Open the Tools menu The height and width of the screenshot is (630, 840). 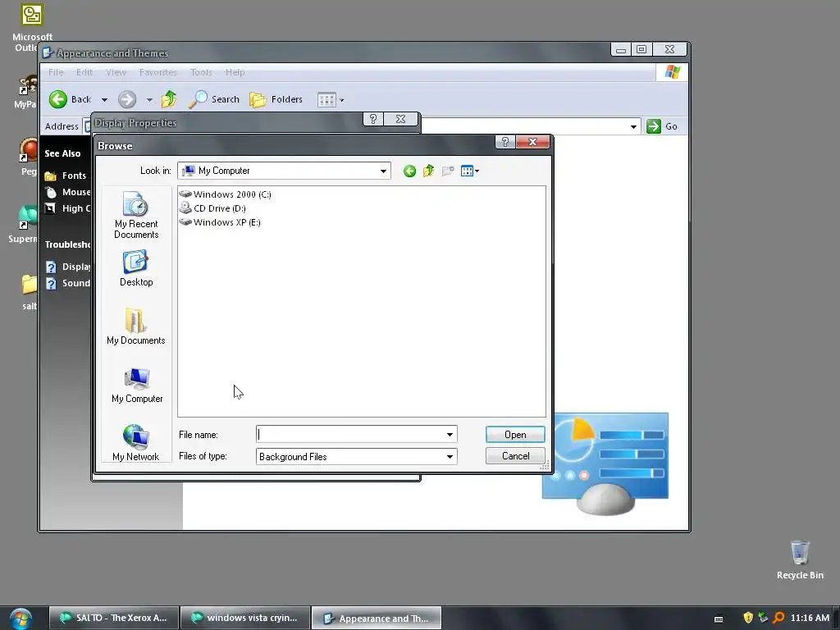pyautogui.click(x=201, y=72)
